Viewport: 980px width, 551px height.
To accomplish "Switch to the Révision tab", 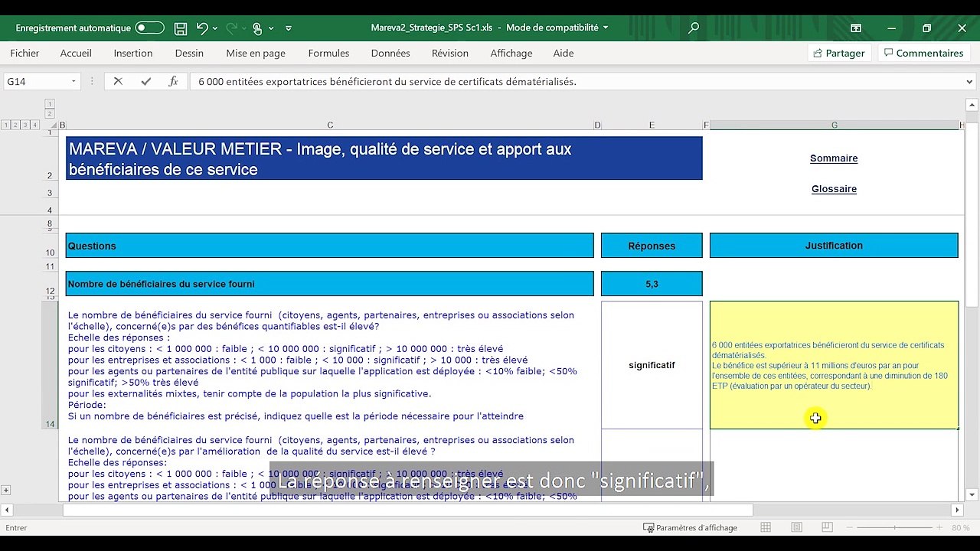I will [x=450, y=53].
